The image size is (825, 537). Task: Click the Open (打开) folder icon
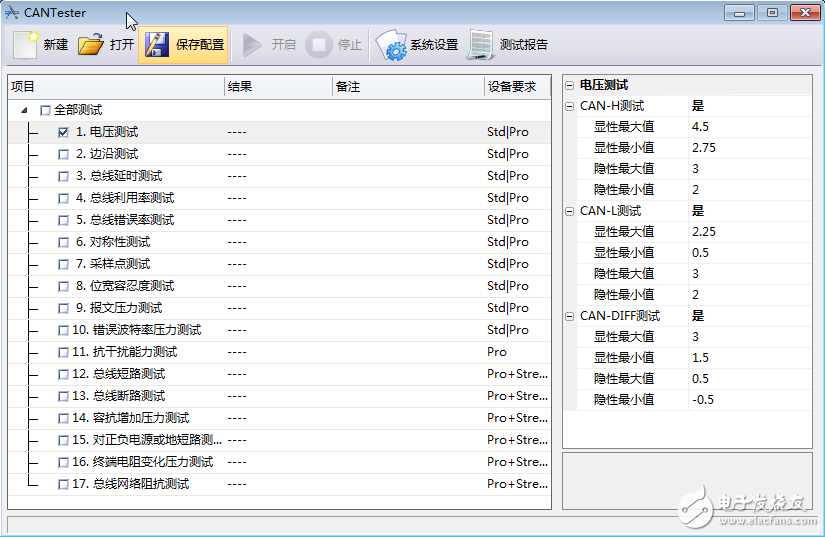tap(91, 45)
